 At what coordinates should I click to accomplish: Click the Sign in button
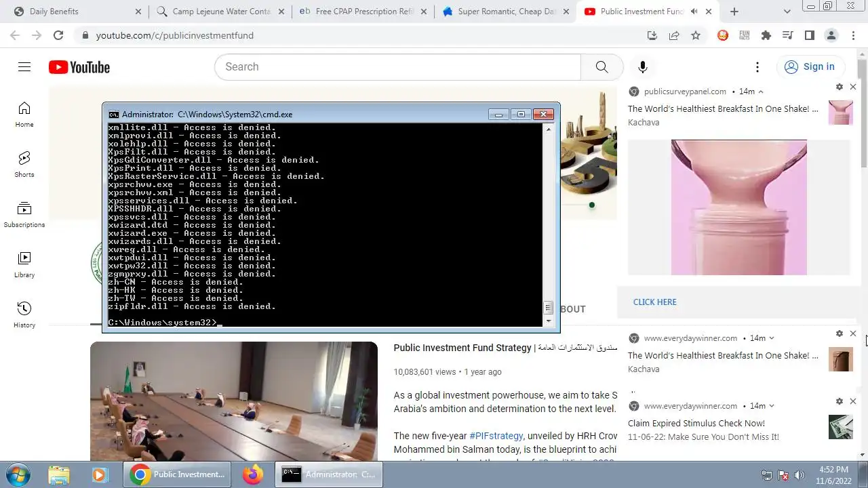click(810, 66)
